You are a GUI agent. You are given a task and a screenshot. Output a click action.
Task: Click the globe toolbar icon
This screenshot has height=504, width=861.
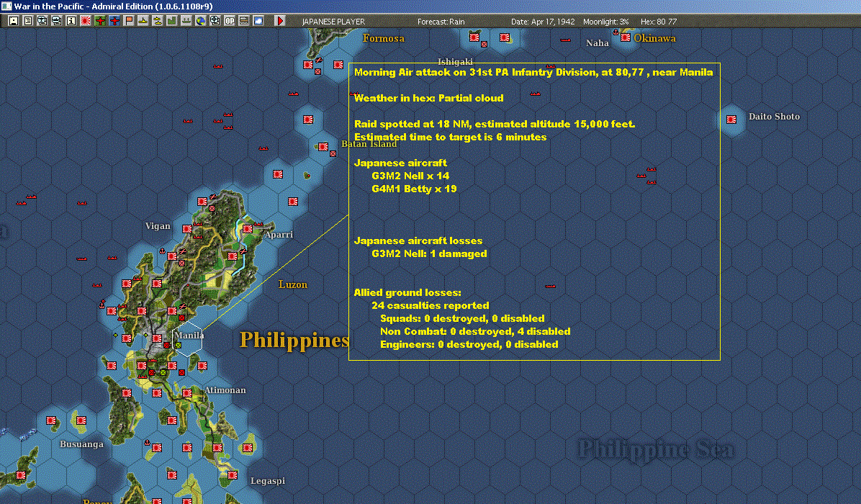coord(200,21)
